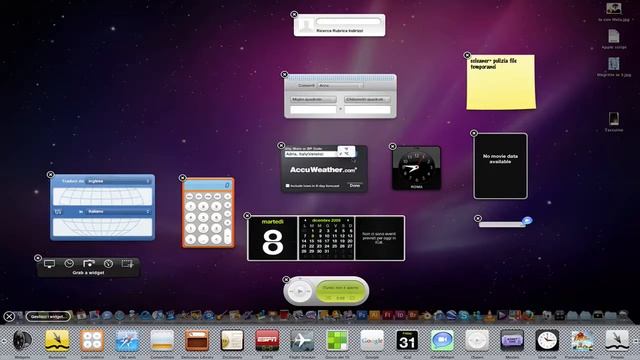The height and width of the screenshot is (360, 640).
Task: Open the Inglese source language dropdown
Action: (118, 181)
